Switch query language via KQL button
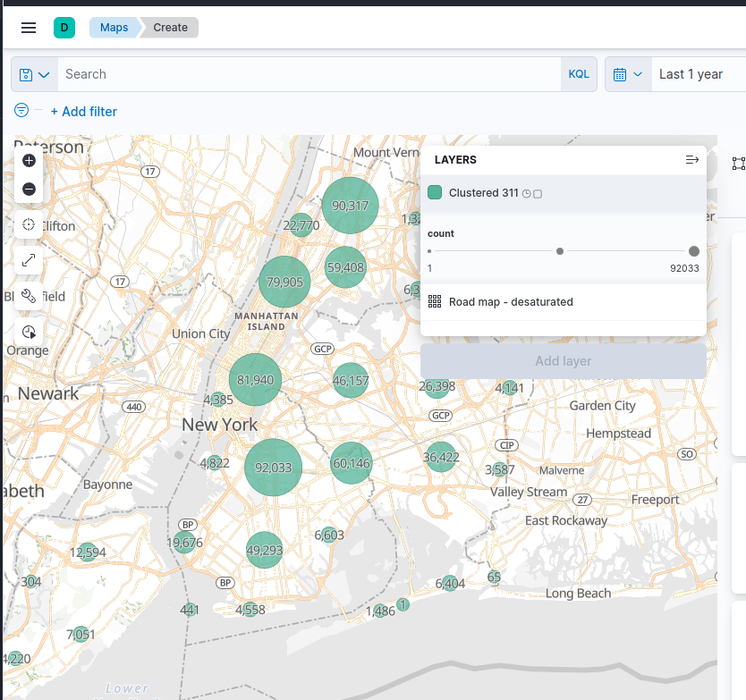 point(579,74)
